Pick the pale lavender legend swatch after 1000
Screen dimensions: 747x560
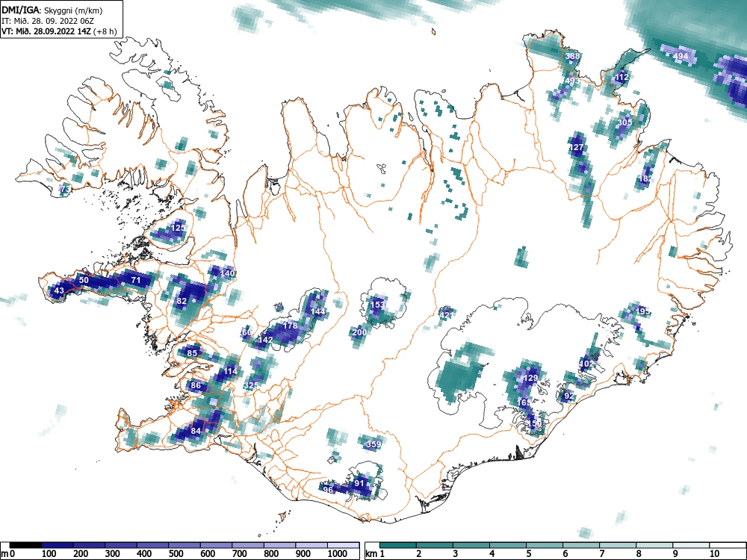tap(344, 545)
